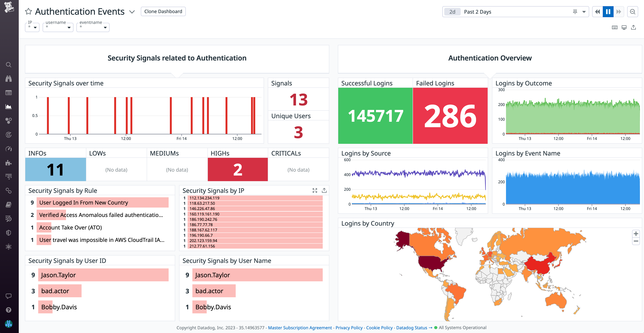
Task: Select the Watchdog binoculars icon in sidebar
Action: [9, 79]
